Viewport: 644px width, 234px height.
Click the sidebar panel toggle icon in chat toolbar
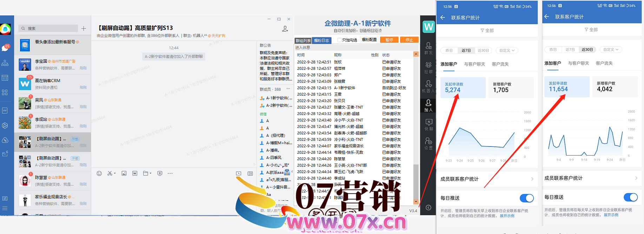coord(250,173)
